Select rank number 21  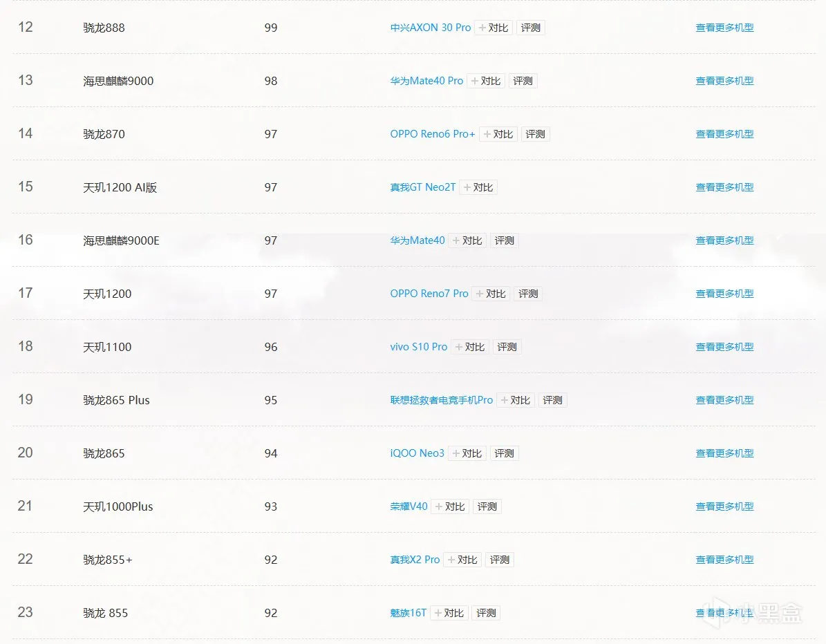click(25, 506)
